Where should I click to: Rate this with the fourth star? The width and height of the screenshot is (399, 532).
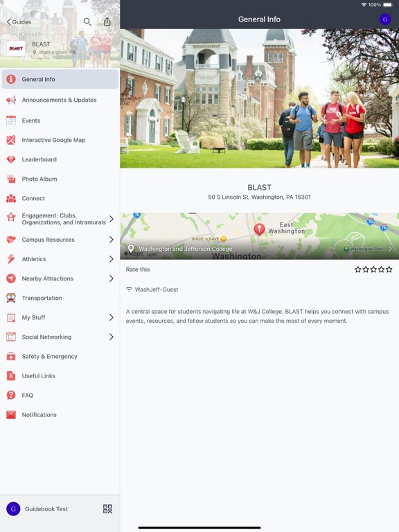381,269
